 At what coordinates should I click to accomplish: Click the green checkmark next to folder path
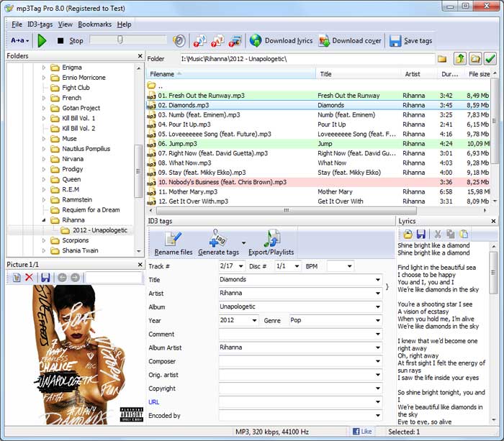[x=490, y=58]
